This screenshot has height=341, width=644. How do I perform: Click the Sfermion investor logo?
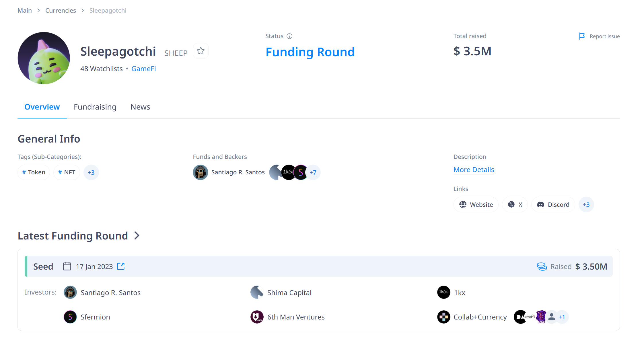[x=70, y=317]
